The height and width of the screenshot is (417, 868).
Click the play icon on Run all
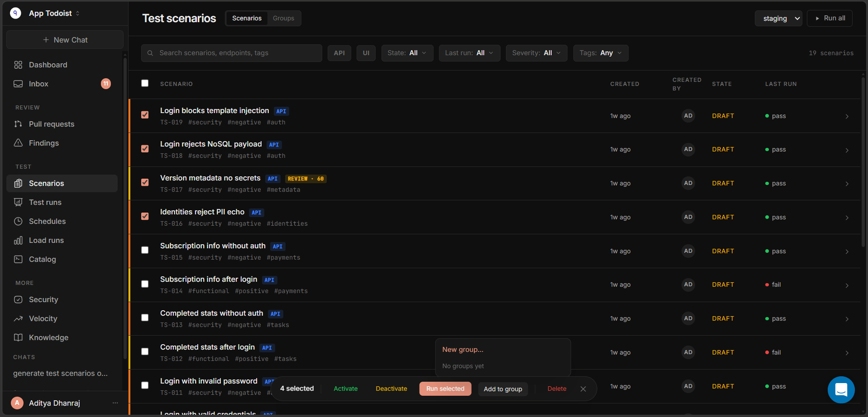[817, 19]
